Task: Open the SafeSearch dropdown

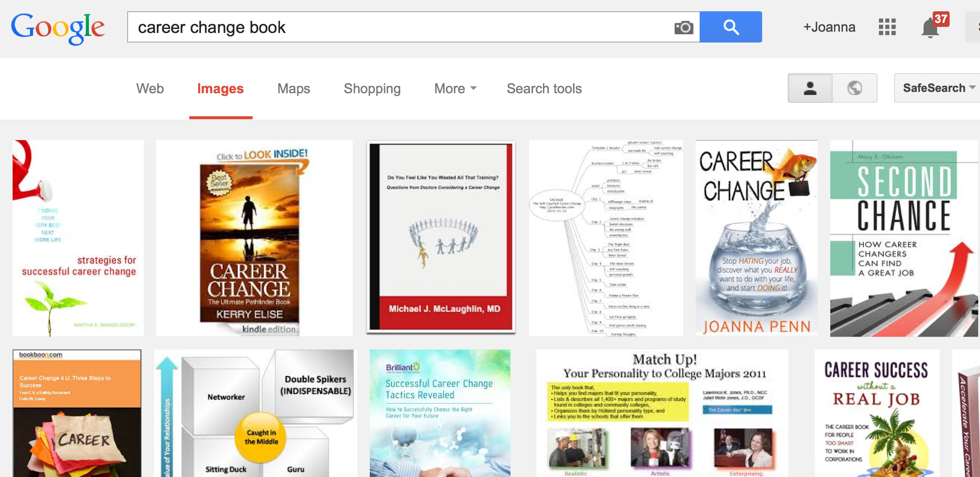Action: tap(937, 88)
